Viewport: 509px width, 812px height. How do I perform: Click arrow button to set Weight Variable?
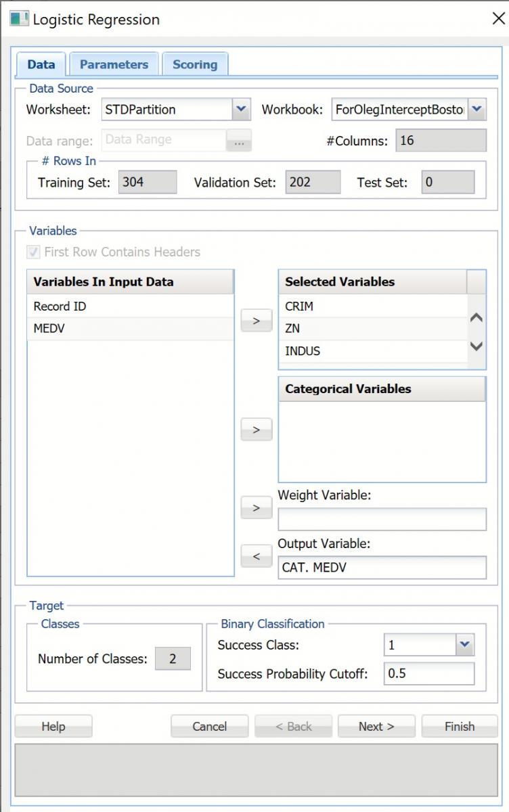[x=257, y=508]
